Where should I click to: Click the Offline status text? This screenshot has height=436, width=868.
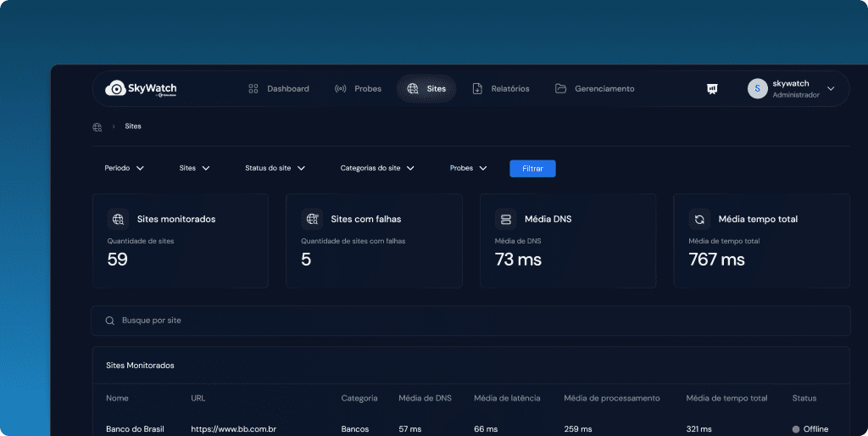pyautogui.click(x=816, y=429)
